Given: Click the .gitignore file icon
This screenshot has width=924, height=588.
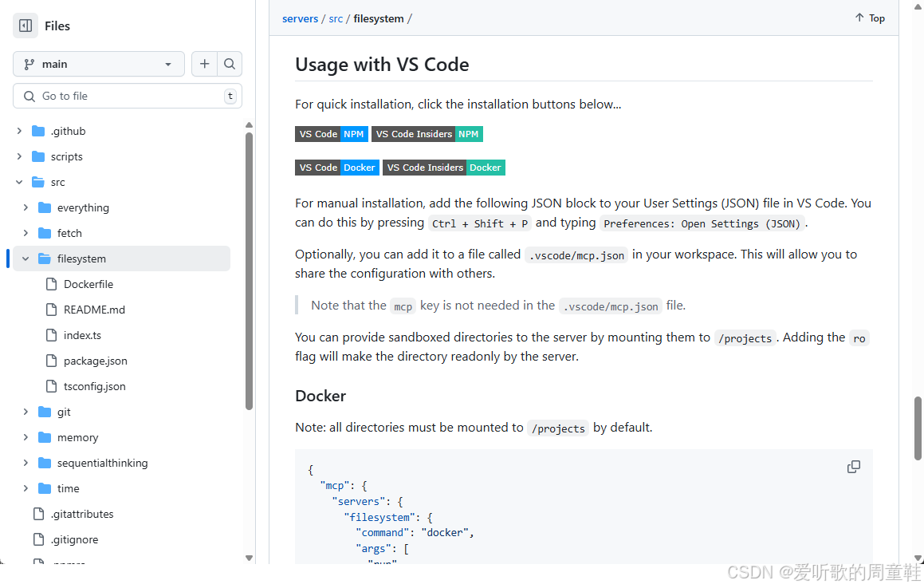Looking at the screenshot, I should [38, 539].
